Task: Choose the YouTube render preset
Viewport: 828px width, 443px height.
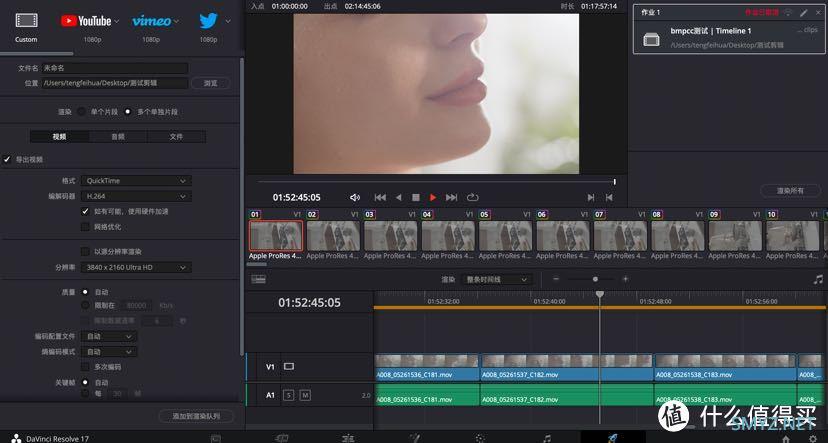Action: [86, 21]
